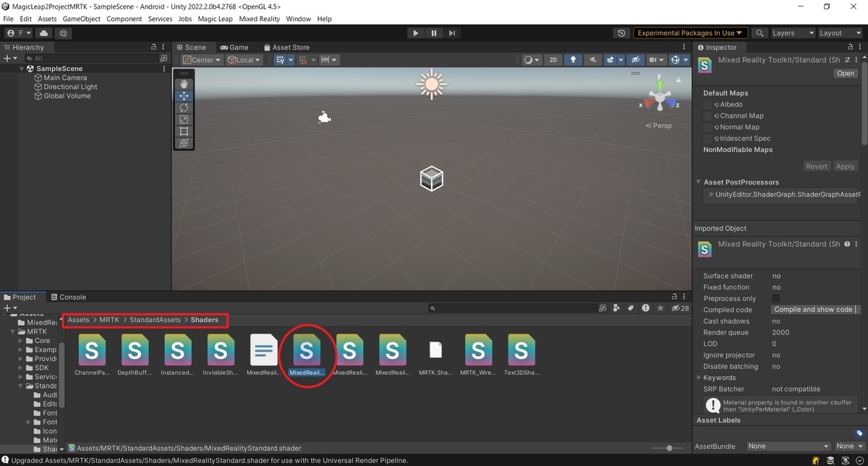Open the Layers dropdown
868x466 pixels.
[x=793, y=33]
